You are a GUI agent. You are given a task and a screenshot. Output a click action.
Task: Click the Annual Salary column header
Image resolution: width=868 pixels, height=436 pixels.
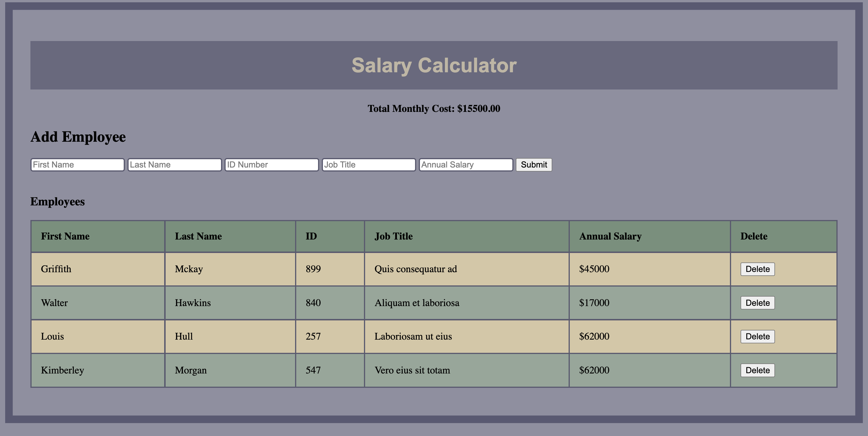(x=610, y=236)
